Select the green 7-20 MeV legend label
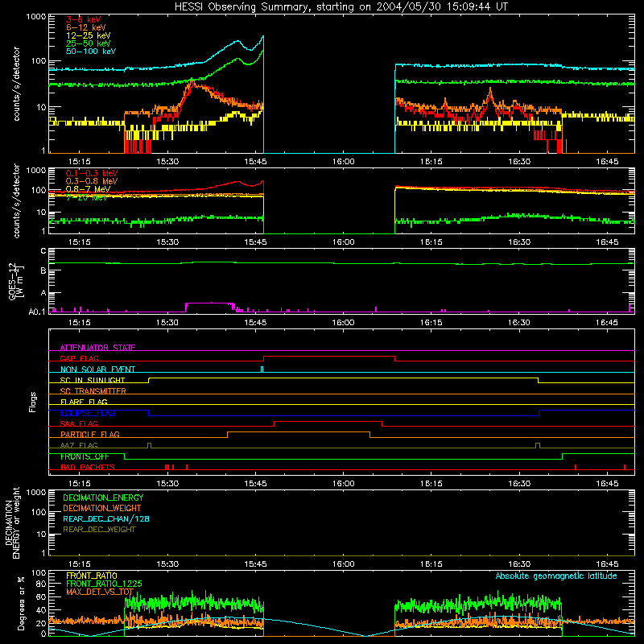This screenshot has width=644, height=644. [x=87, y=197]
